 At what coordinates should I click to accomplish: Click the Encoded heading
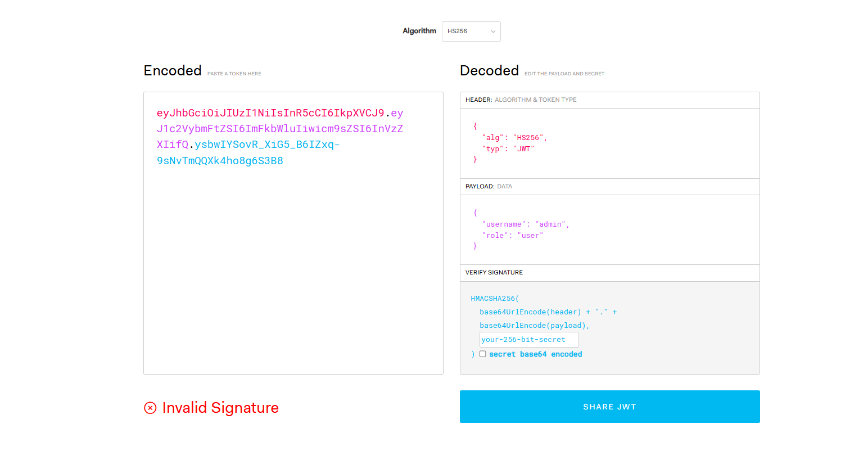pyautogui.click(x=173, y=70)
